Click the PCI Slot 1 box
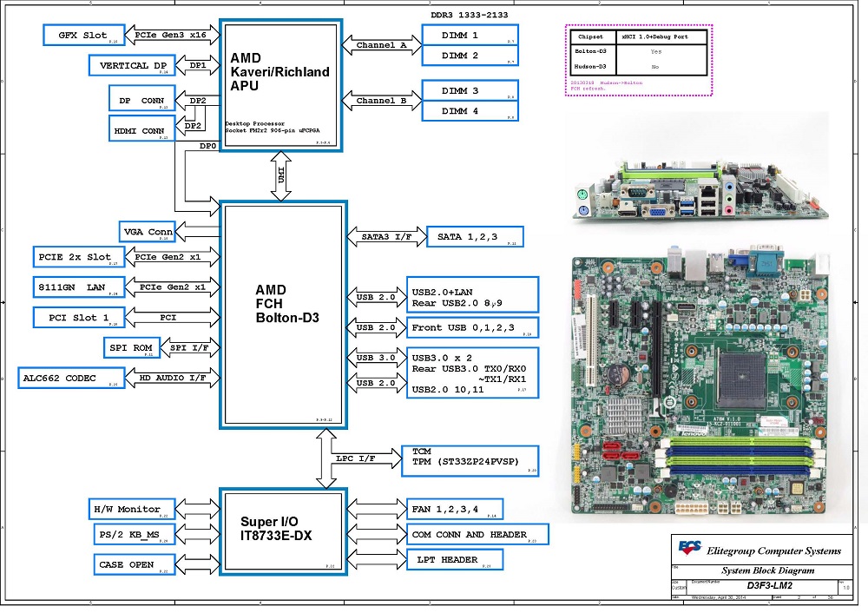The image size is (868, 613). (x=79, y=317)
